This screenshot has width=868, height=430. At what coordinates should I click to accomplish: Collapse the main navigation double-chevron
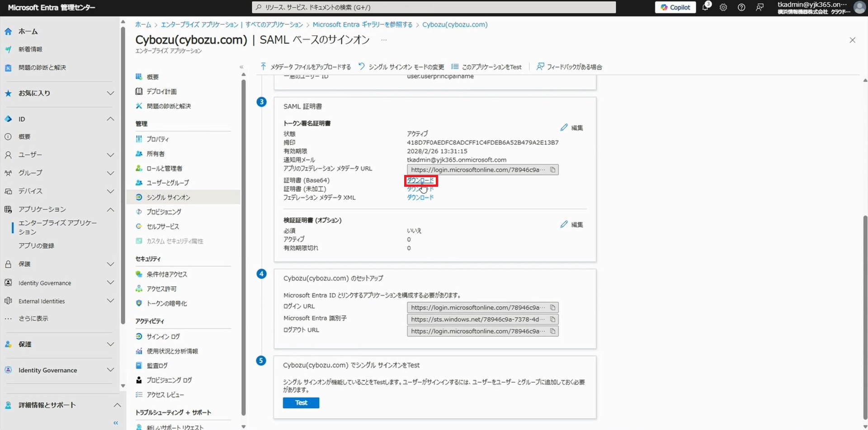click(x=116, y=423)
